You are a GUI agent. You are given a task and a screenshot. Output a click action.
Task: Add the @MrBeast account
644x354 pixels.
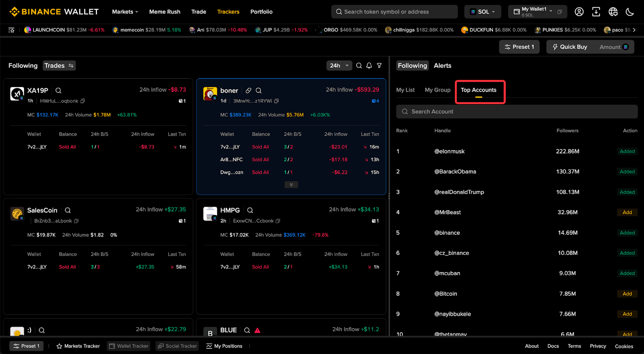pos(627,212)
